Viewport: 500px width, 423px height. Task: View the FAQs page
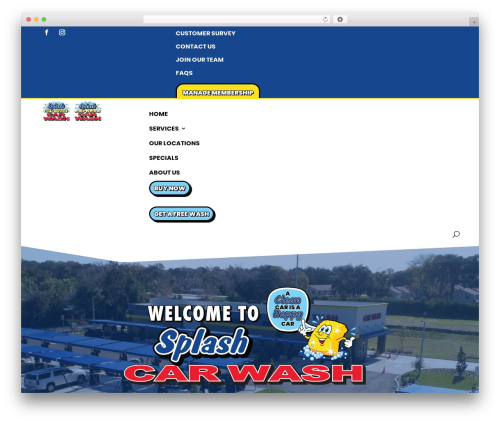184,73
